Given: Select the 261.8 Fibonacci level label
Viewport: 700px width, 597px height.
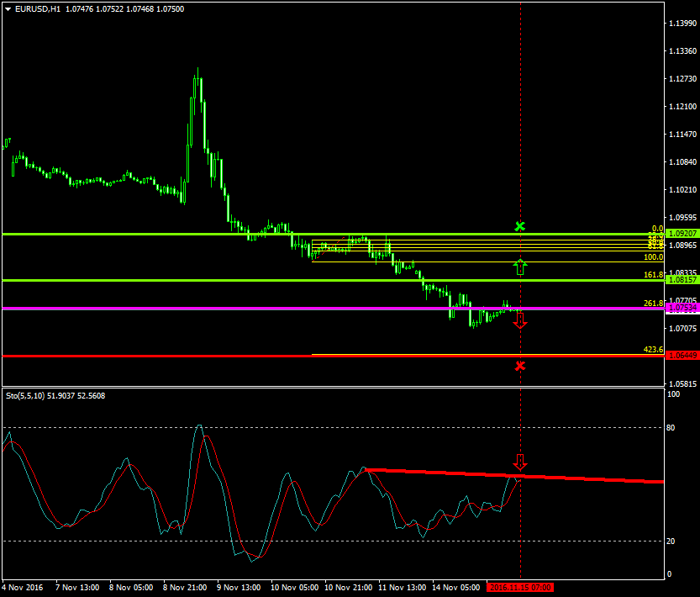Looking at the screenshot, I should (653, 303).
